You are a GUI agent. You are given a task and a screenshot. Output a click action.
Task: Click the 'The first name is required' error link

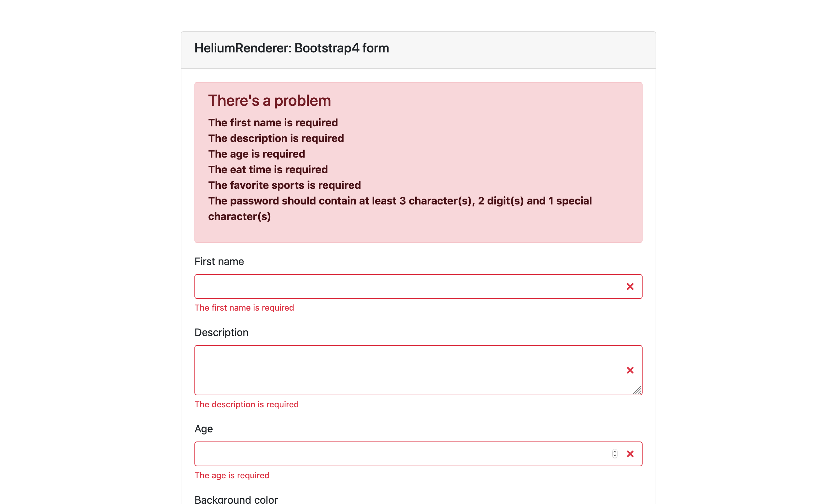pyautogui.click(x=273, y=123)
